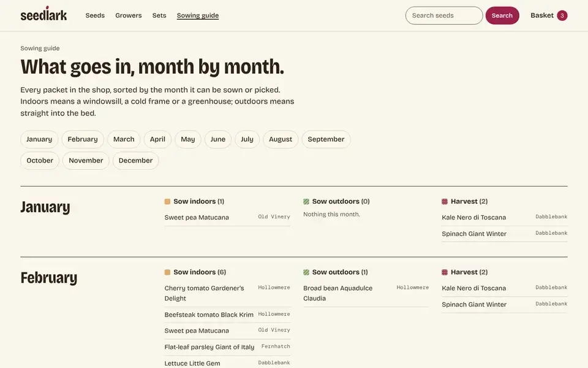This screenshot has width=588, height=368.
Task: Open Spinach Giant Winter under January Harvest
Action: pos(474,234)
